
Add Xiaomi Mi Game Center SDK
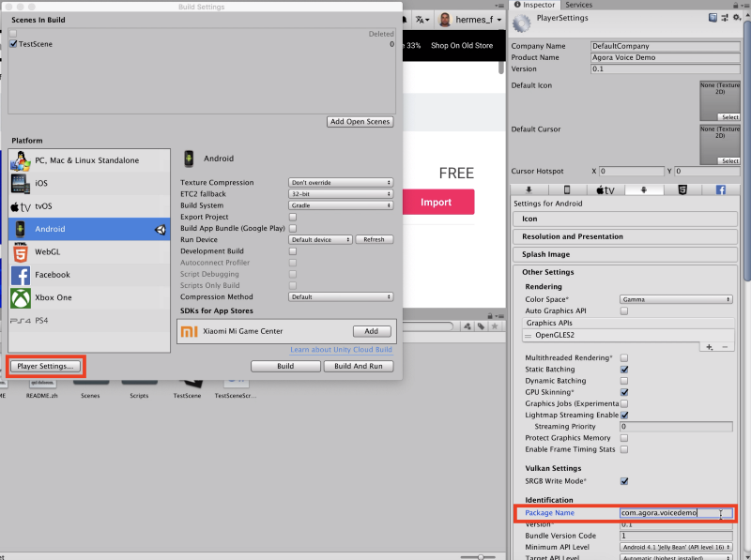[372, 331]
